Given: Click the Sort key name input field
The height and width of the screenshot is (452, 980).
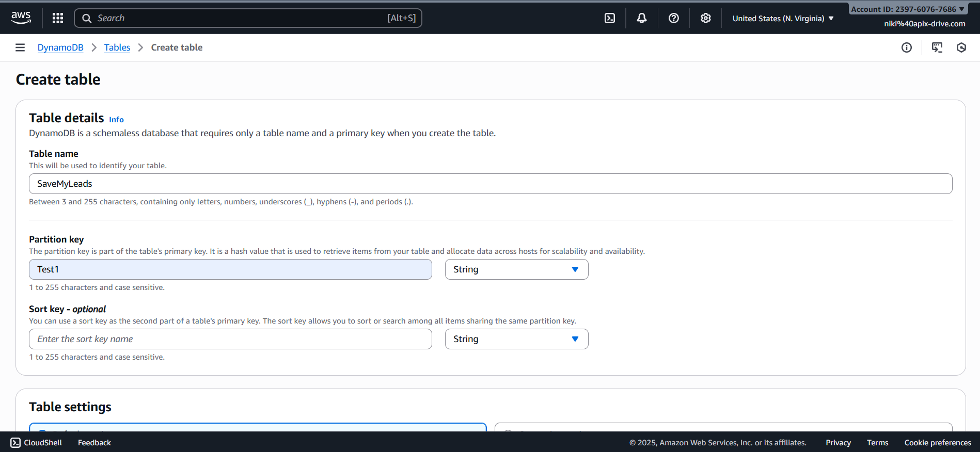Looking at the screenshot, I should point(230,339).
